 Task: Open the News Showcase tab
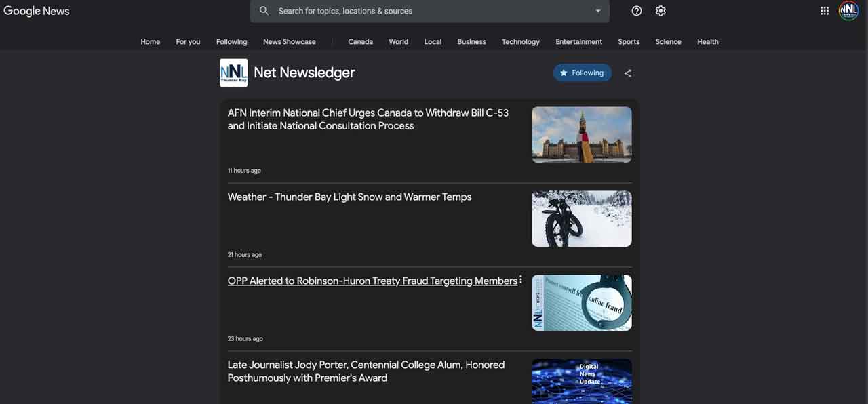[x=289, y=42]
